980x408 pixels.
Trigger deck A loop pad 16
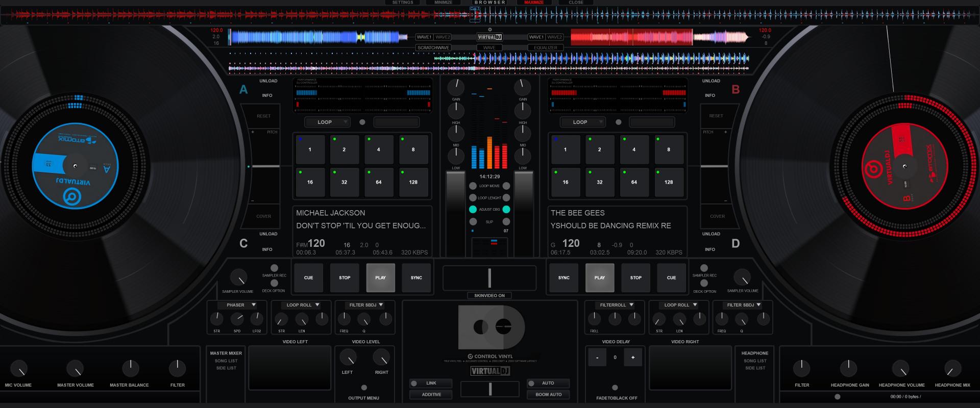point(310,182)
